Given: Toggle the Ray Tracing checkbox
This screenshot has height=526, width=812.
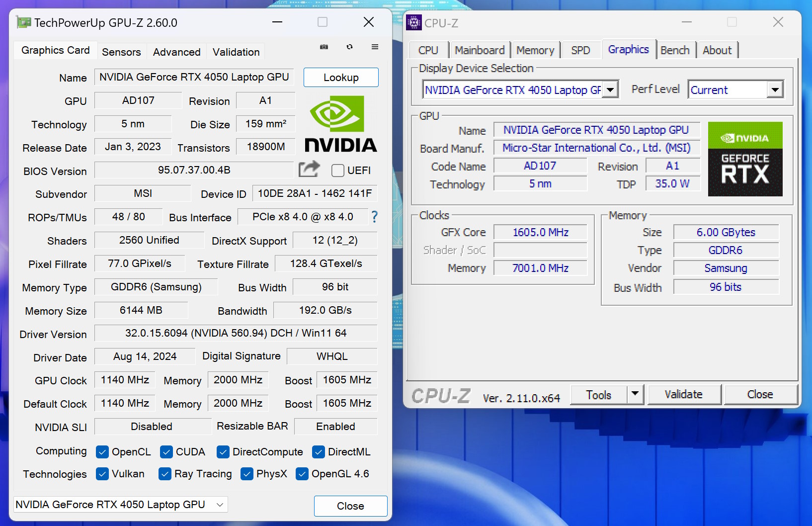Looking at the screenshot, I should click(x=165, y=474).
